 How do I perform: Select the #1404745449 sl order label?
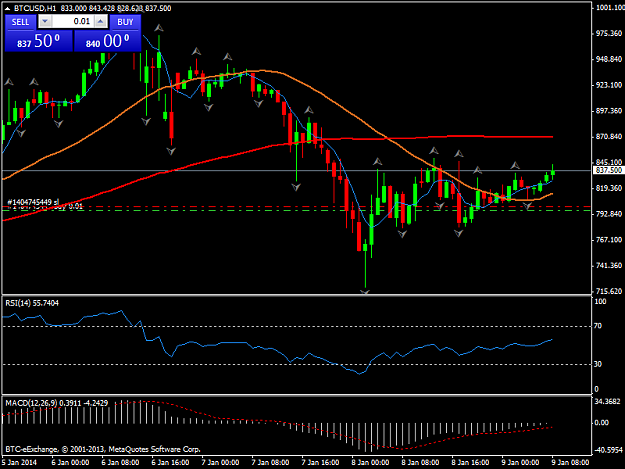(x=33, y=202)
